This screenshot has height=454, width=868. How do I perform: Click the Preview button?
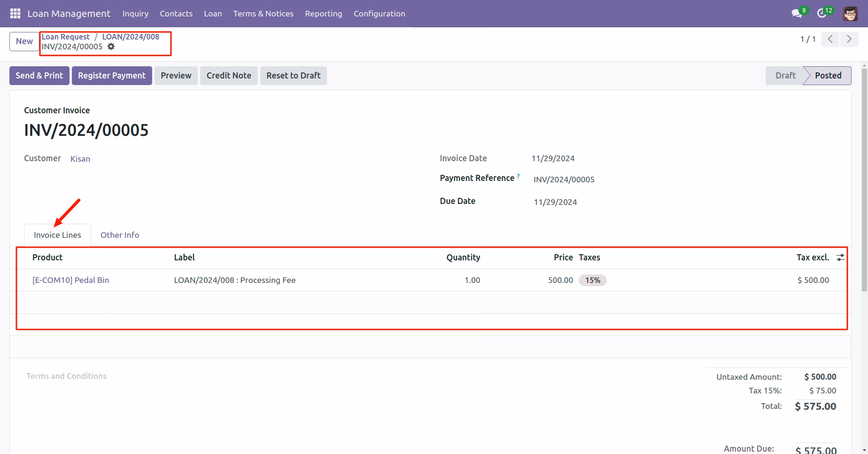click(x=176, y=76)
